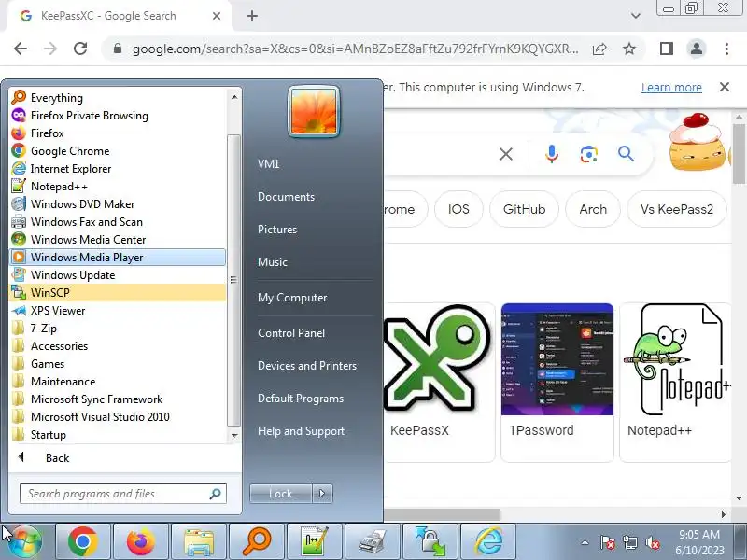This screenshot has width=747, height=560.
Task: Open Control Panel
Action: (x=291, y=333)
